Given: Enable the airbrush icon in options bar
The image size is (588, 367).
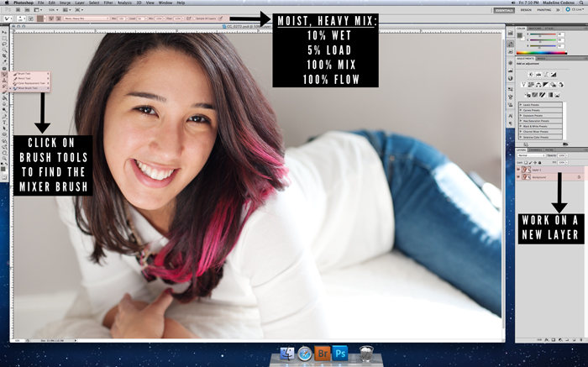Looking at the screenshot, I should tap(189, 18).
